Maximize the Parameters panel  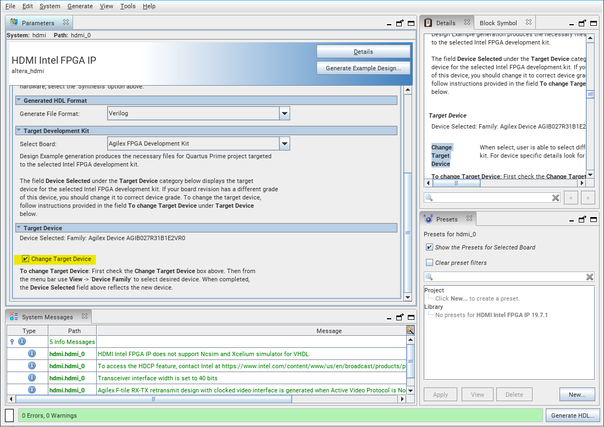point(411,23)
